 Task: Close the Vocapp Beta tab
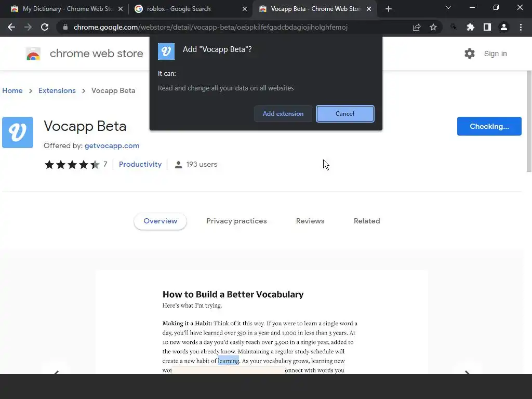tap(369, 9)
